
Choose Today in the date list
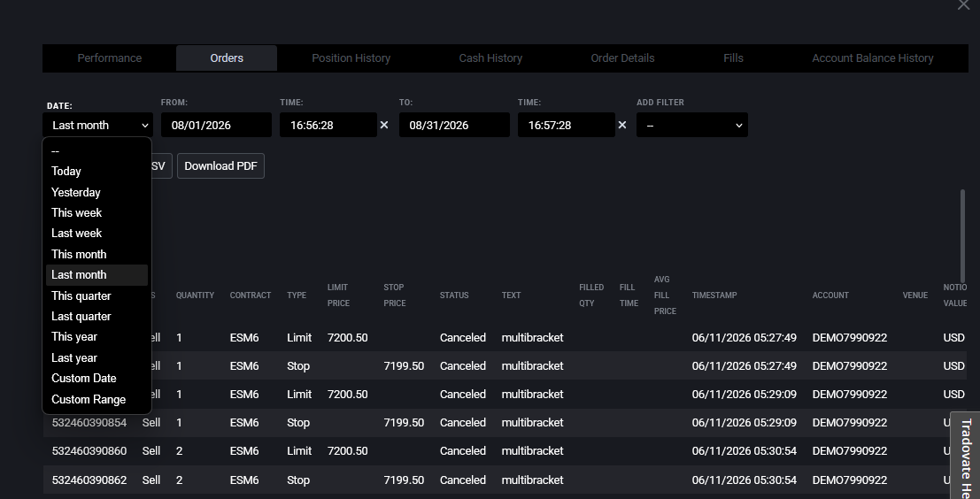[x=96, y=171]
